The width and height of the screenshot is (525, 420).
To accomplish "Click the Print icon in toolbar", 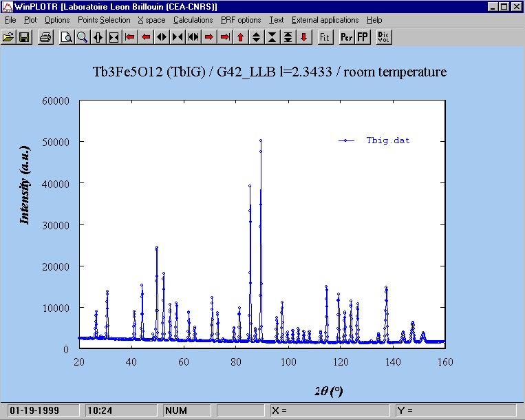I will tap(45, 36).
